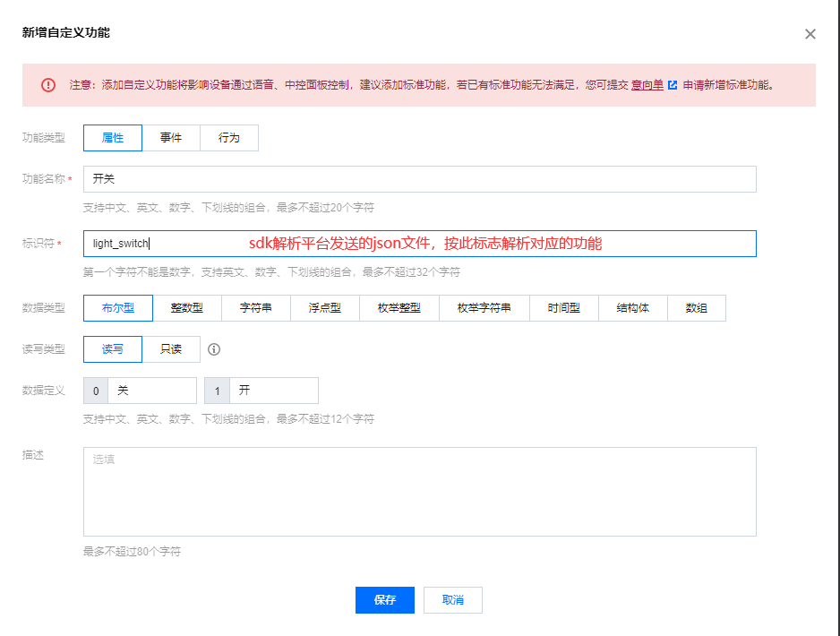Screen dimensions: 840x636
Task: Choose 字符串 data type
Action: 256,308
